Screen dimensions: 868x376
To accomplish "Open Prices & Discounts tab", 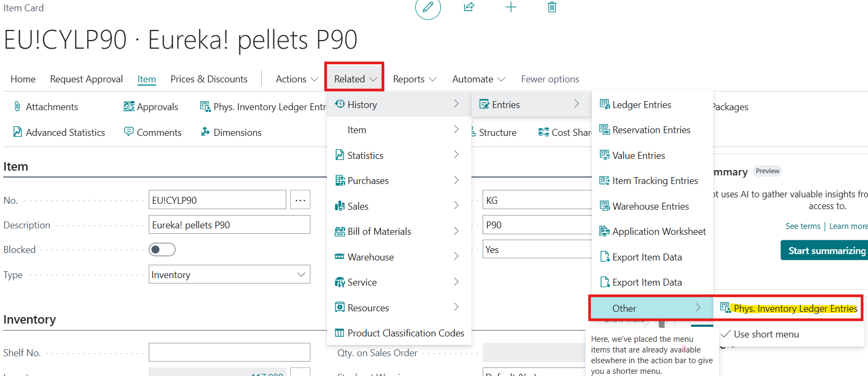I will pos(209,79).
